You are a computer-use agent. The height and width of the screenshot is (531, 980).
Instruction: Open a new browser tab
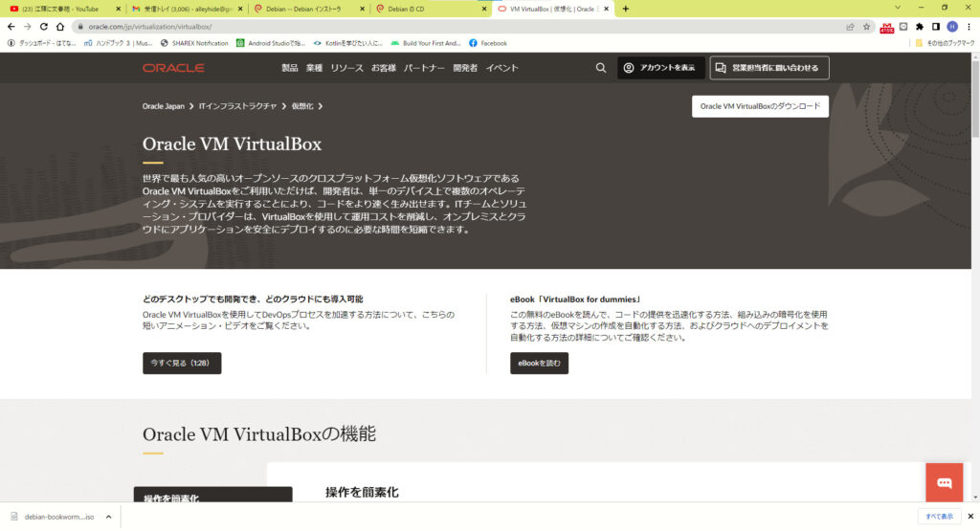[626, 9]
